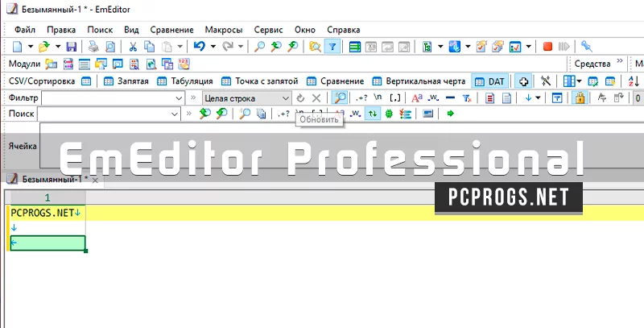Open the Сервис menu
This screenshot has height=328, width=644.
(x=269, y=30)
